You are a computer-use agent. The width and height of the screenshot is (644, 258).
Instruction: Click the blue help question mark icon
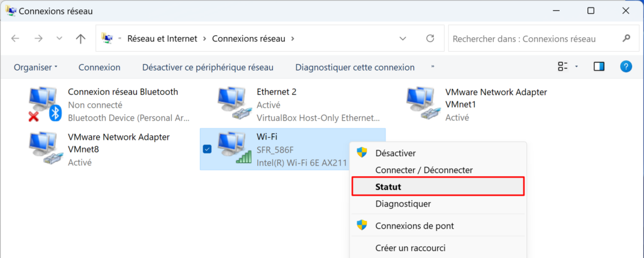pyautogui.click(x=626, y=67)
